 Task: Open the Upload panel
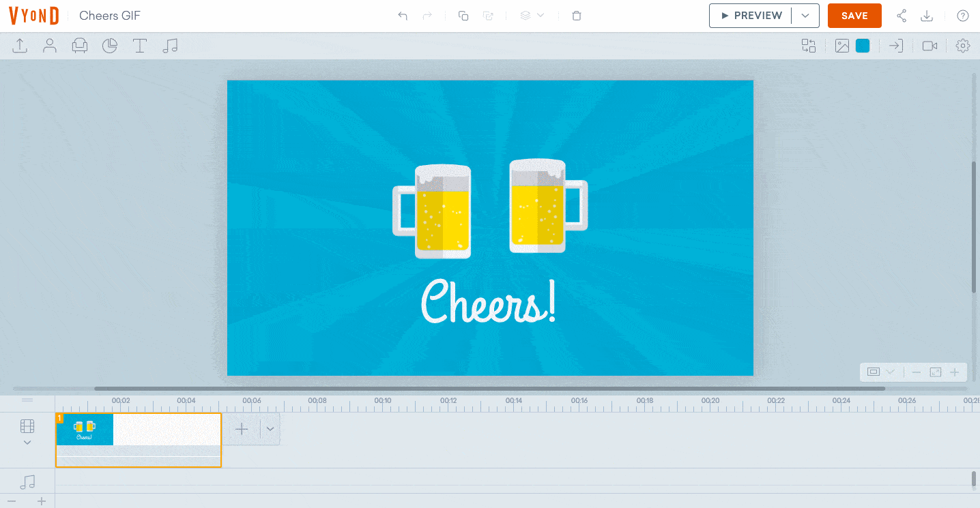pyautogui.click(x=20, y=46)
